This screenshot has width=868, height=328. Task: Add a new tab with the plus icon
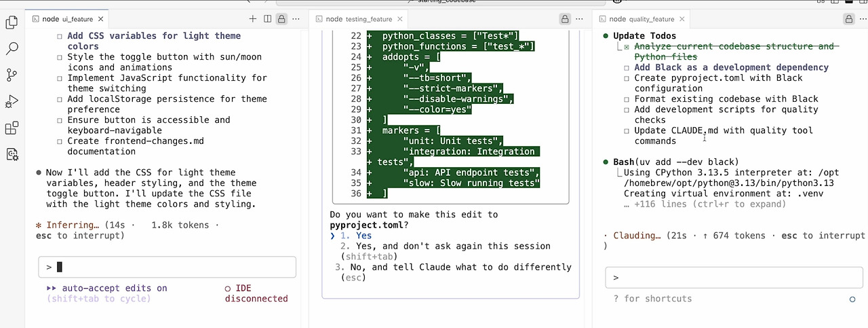point(253,19)
